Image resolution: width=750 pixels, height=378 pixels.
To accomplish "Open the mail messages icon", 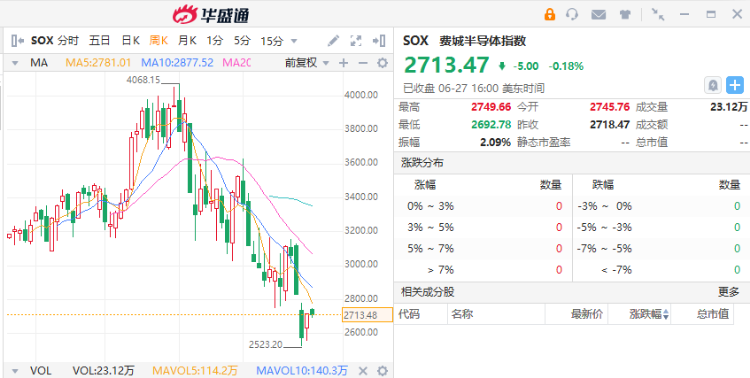I will pos(598,14).
